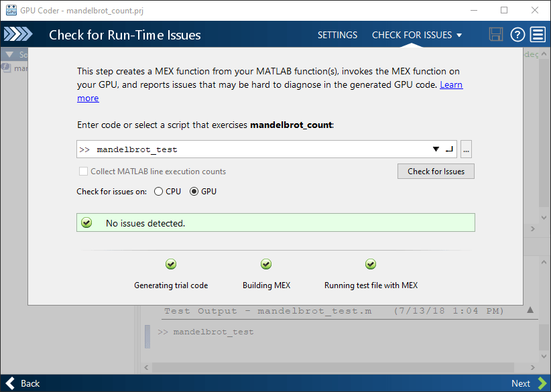Switch to the SETTINGS step
The image size is (551, 392).
click(337, 34)
